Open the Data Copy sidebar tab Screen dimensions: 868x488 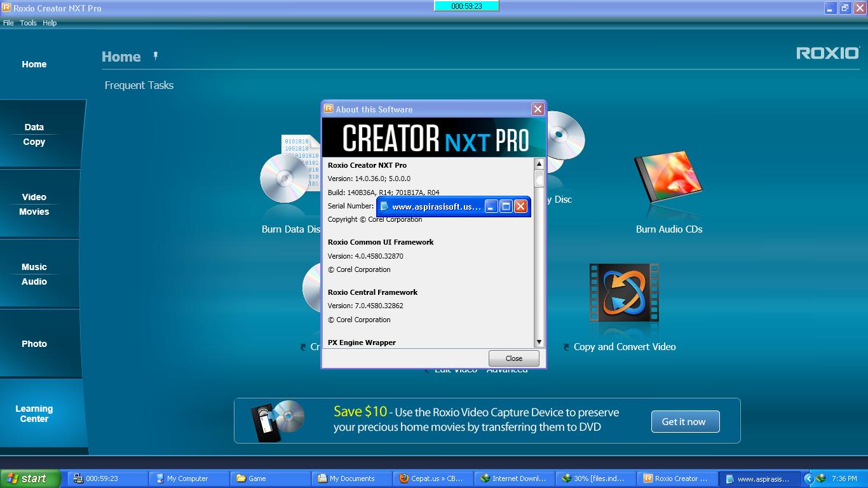[x=42, y=134]
